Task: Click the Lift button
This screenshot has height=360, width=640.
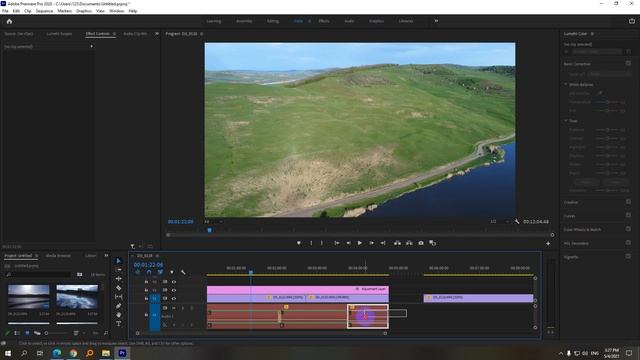Action: tap(397, 243)
